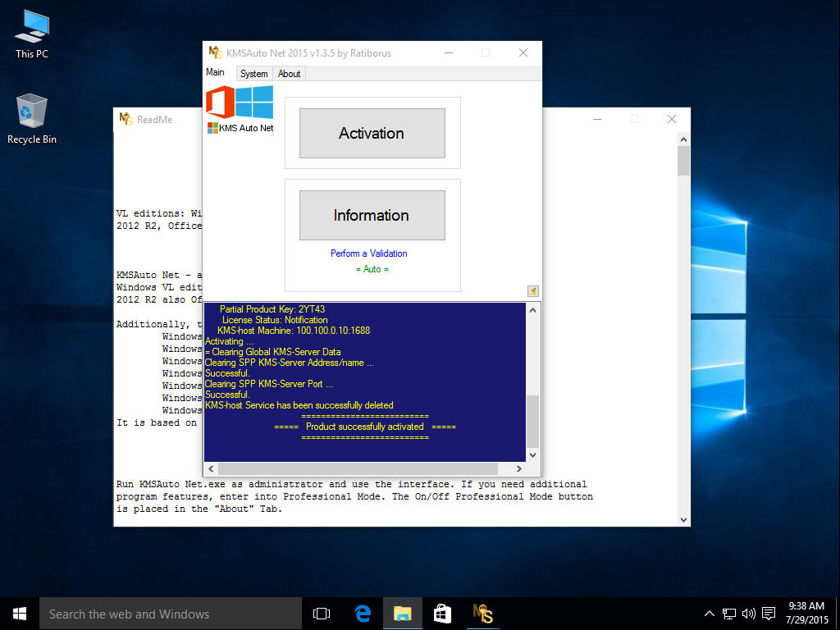Click the ReadMe vertical scrollbar thumb
The height and width of the screenshot is (630, 840).
pyautogui.click(x=683, y=161)
